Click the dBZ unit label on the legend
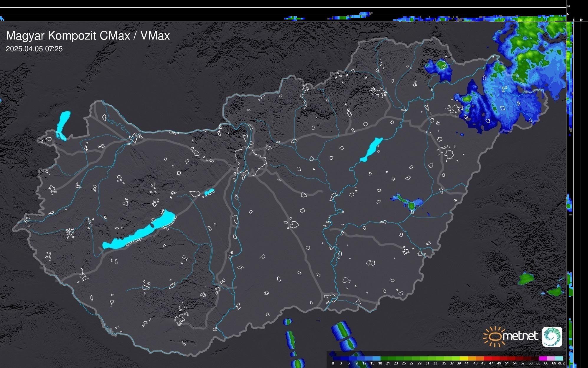This screenshot has width=588, height=368. (561, 363)
